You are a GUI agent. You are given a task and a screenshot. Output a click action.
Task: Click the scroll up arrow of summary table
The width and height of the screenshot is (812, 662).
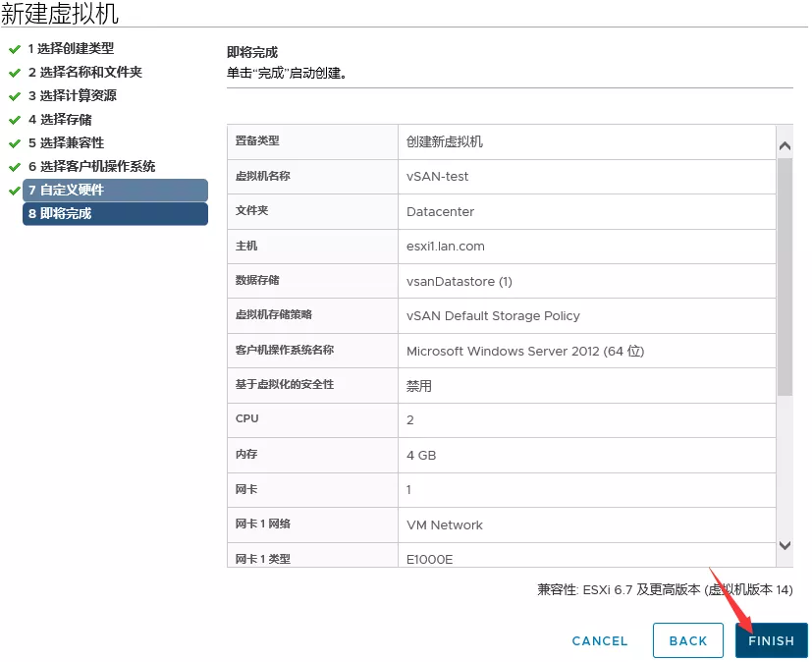pyautogui.click(x=785, y=146)
